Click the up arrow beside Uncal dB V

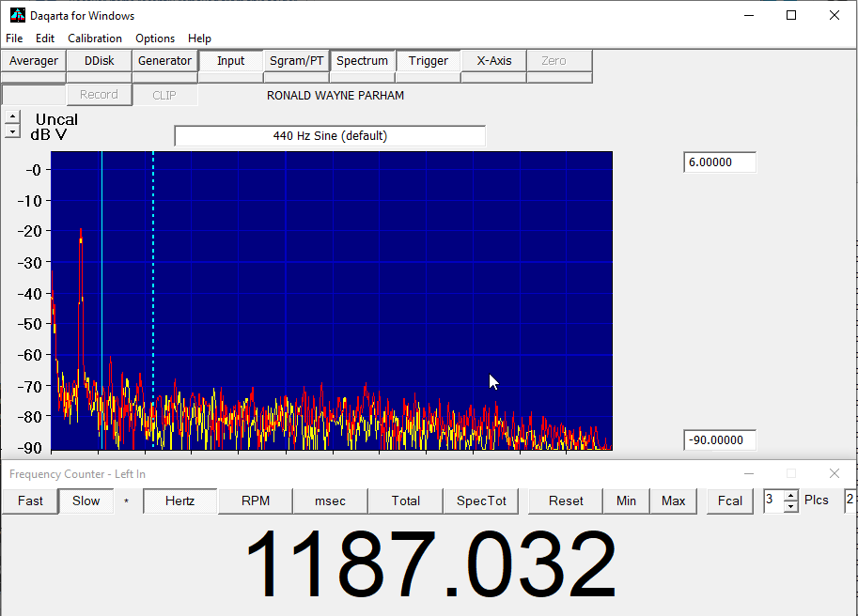(x=11, y=117)
